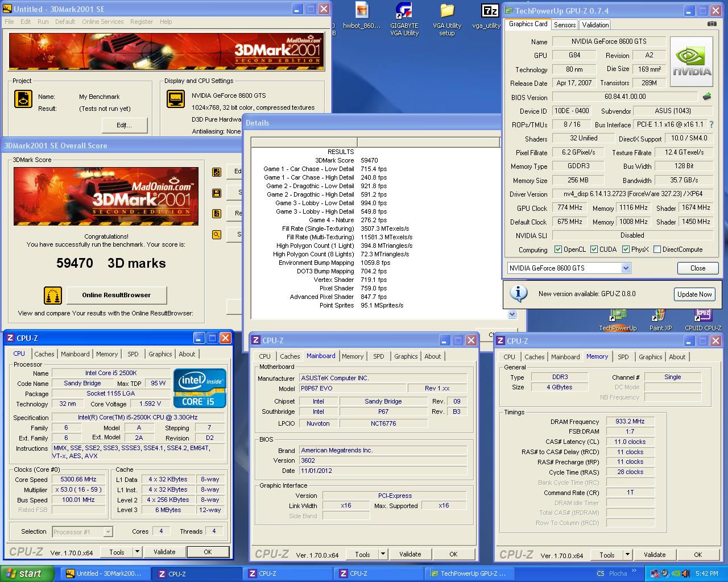Open the Sensors tab in GPU-Z
The image size is (728, 582).
click(565, 24)
